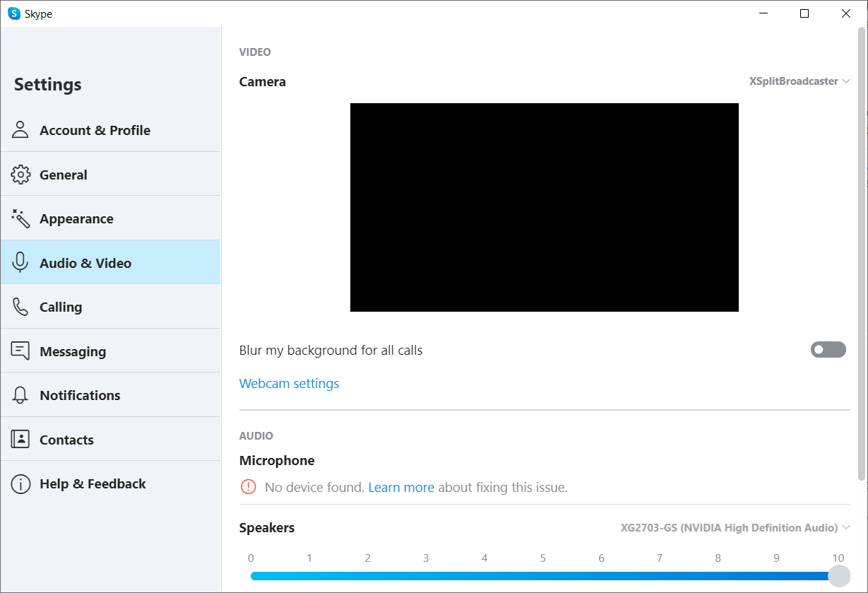Click the Help & Feedback info icon
This screenshot has height=593, width=868.
click(20, 484)
